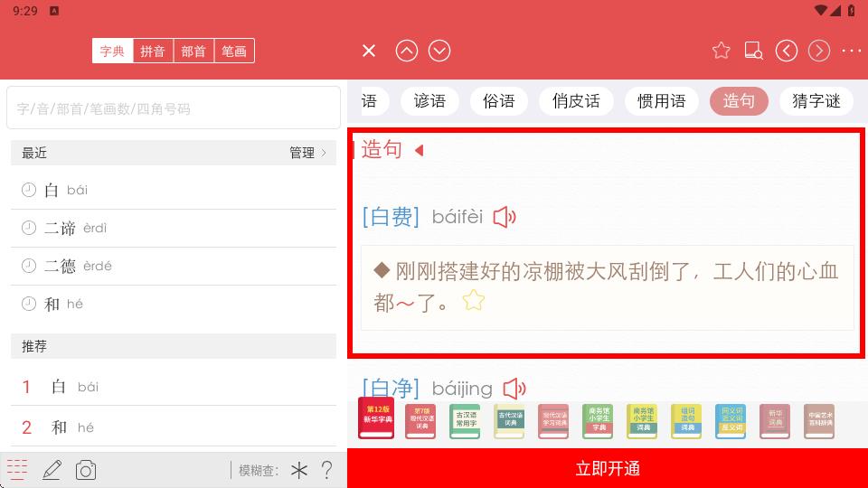Select the 猜字谜 category chip
The image size is (868, 488).
coord(816,101)
